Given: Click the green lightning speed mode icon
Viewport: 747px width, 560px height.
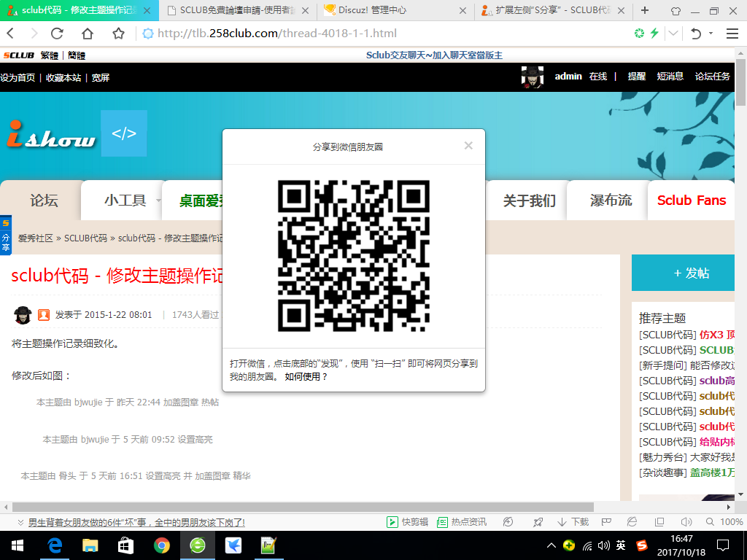Looking at the screenshot, I should 654,34.
